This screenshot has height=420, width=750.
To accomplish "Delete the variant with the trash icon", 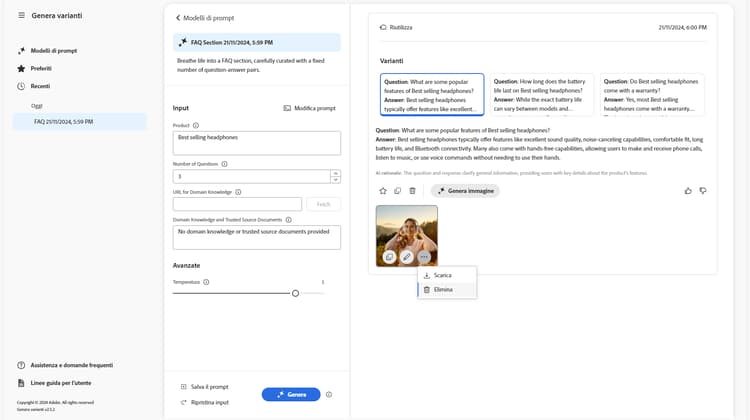I will pyautogui.click(x=412, y=191).
